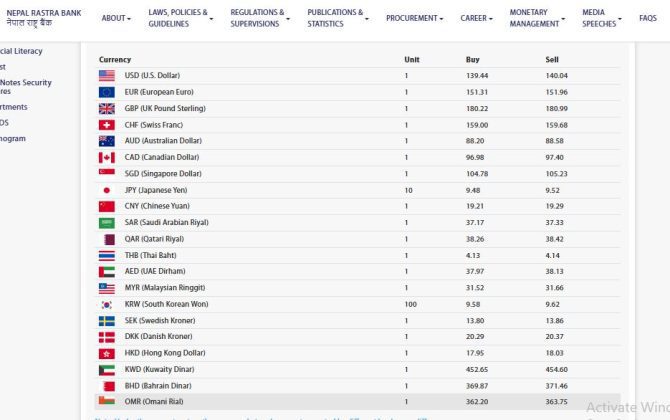Click the South Korean Won flag icon

(107, 304)
